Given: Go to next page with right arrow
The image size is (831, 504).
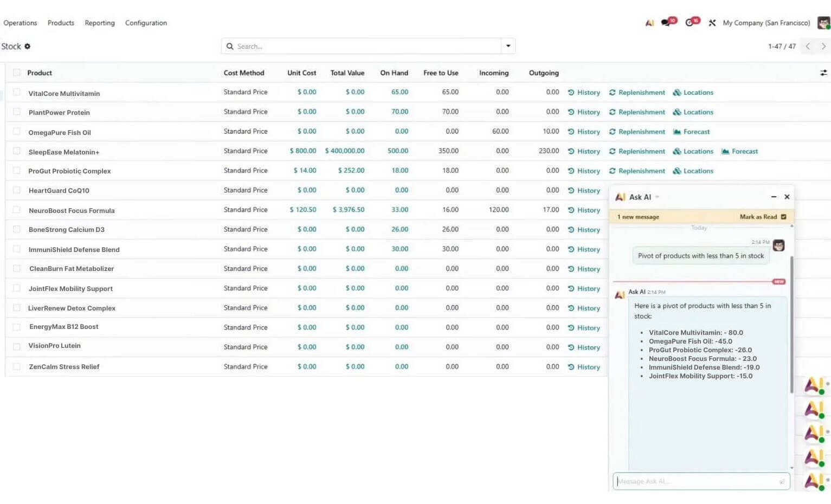Looking at the screenshot, I should [x=823, y=47].
